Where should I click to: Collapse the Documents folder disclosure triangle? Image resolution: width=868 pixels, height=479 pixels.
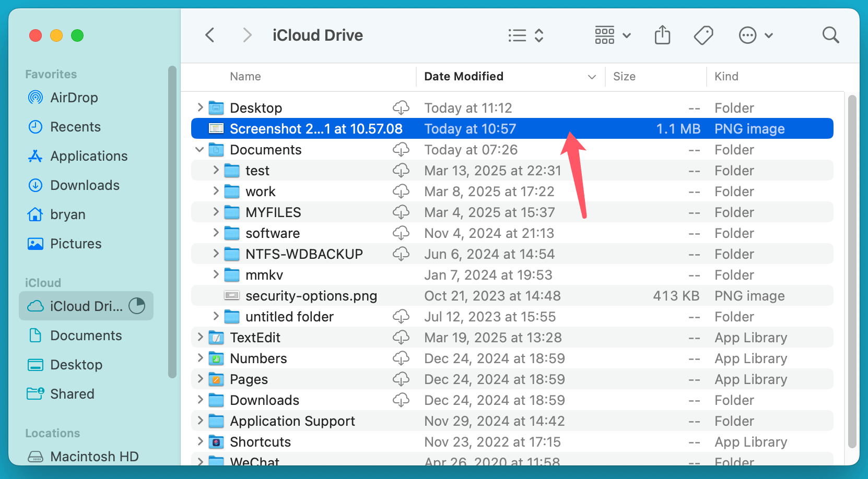[x=200, y=149]
